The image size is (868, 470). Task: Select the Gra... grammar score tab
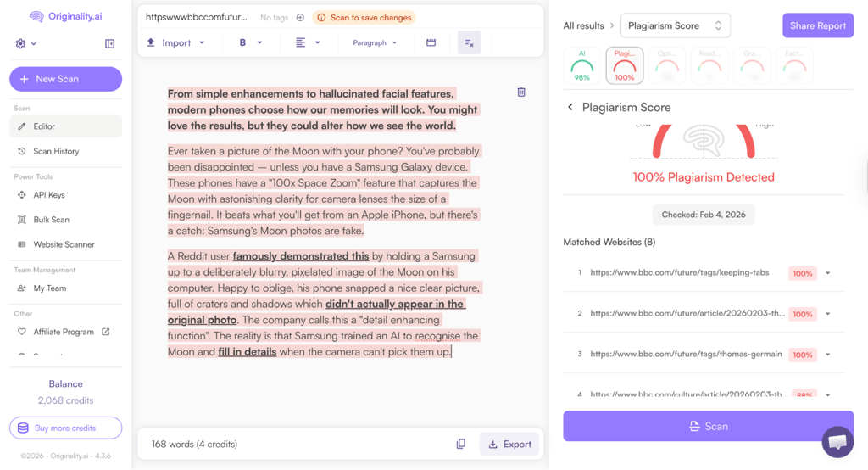point(752,65)
